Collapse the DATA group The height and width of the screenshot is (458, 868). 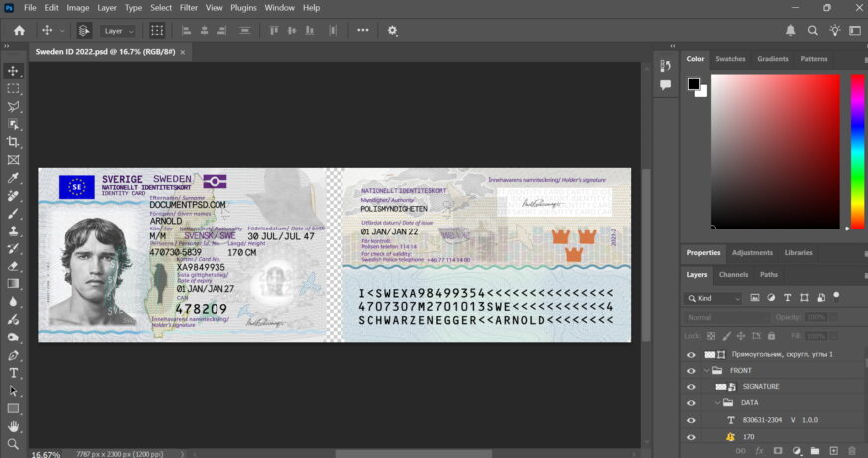717,402
